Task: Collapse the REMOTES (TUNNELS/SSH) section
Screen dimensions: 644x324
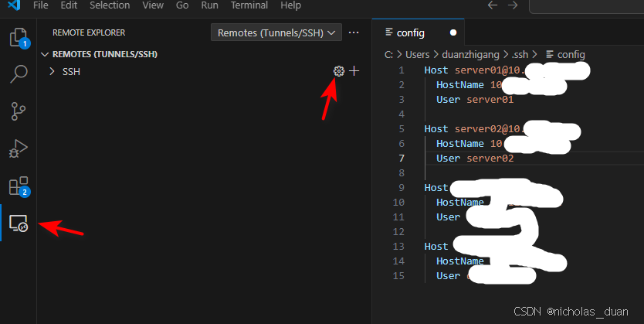Action: point(99,54)
